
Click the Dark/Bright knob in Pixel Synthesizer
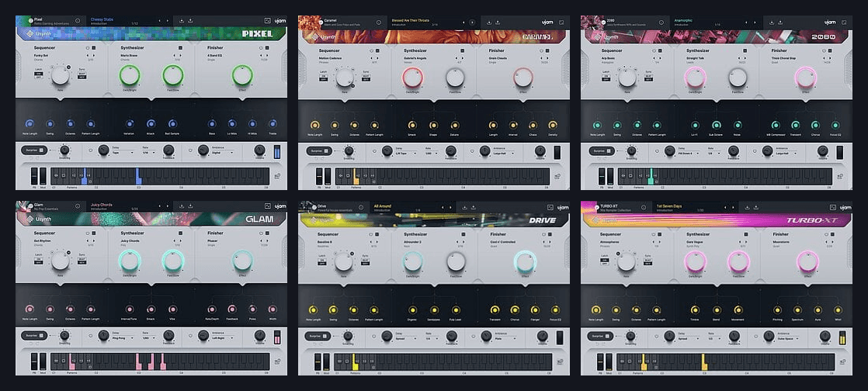point(130,75)
